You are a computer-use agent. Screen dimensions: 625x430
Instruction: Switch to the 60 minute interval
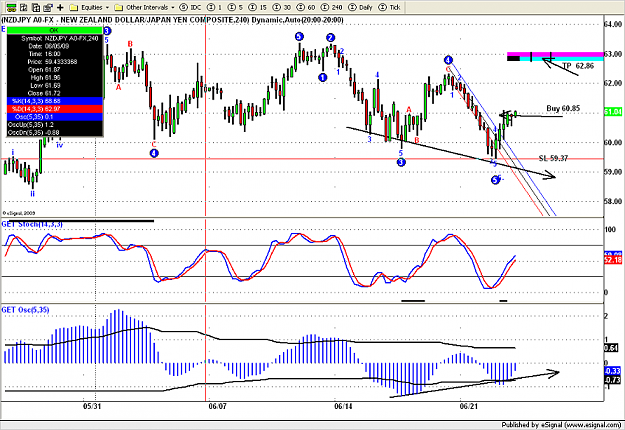[306, 7]
